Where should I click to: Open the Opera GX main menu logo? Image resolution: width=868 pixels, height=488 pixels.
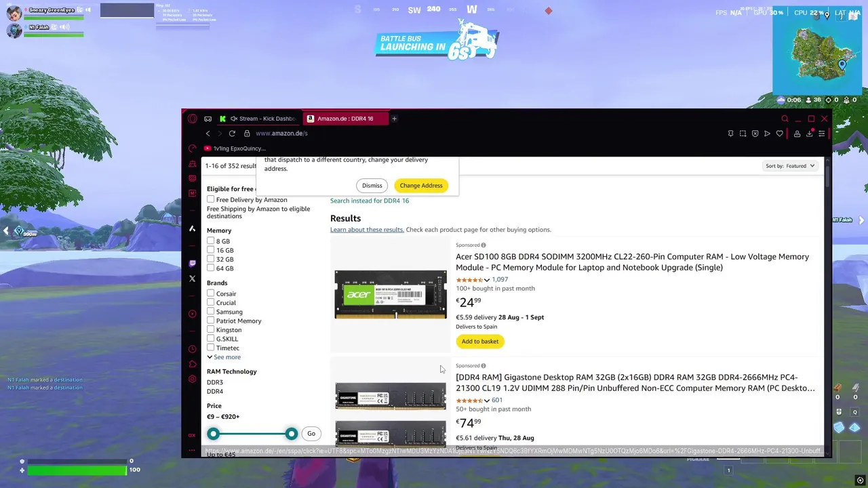pyautogui.click(x=193, y=119)
